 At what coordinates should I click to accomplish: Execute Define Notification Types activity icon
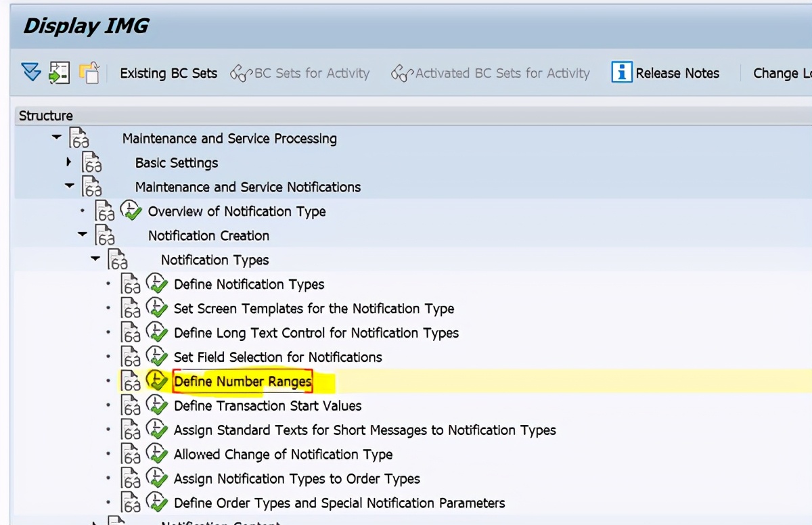[156, 283]
